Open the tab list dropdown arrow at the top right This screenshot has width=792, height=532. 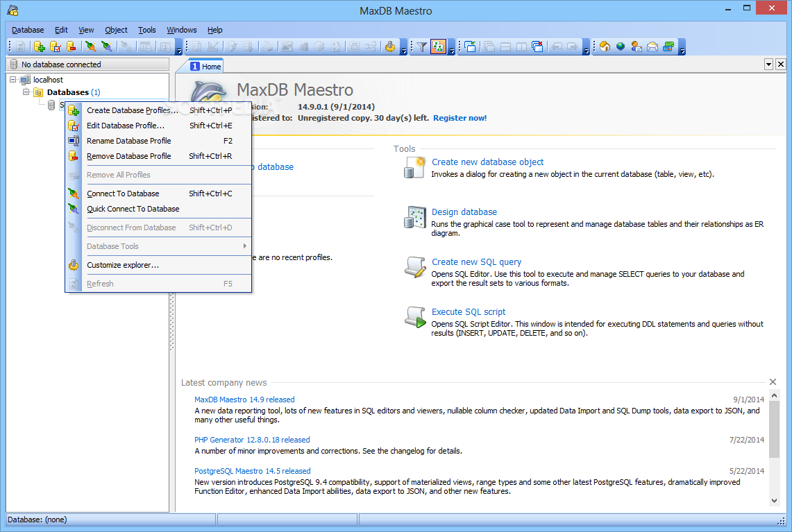769,64
